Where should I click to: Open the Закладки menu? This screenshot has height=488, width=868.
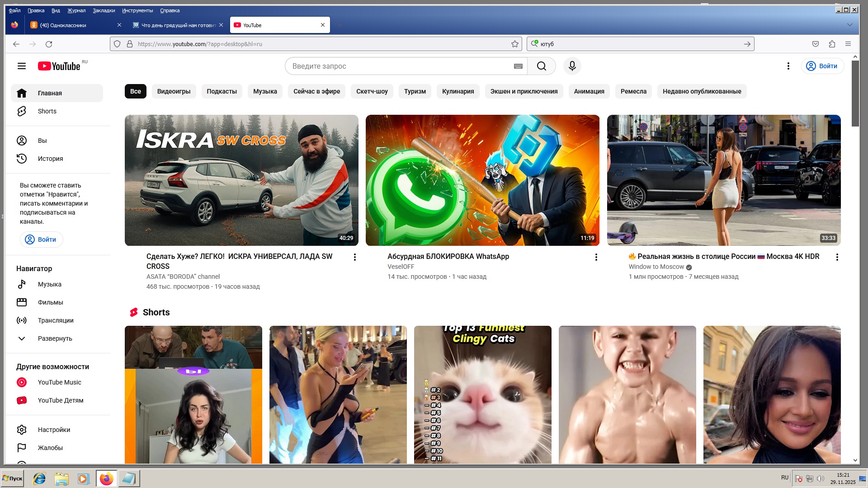(104, 10)
